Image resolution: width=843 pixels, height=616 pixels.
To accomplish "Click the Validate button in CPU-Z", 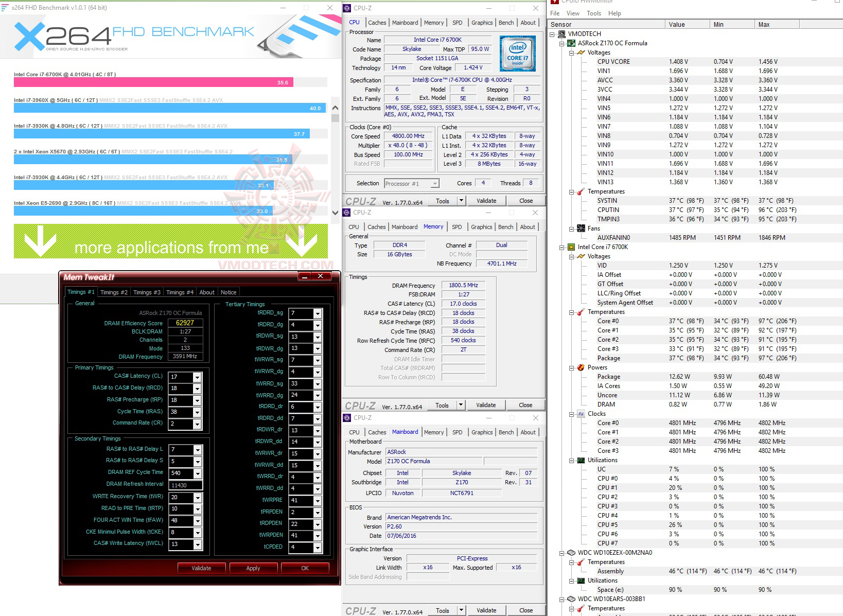I will tap(486, 201).
